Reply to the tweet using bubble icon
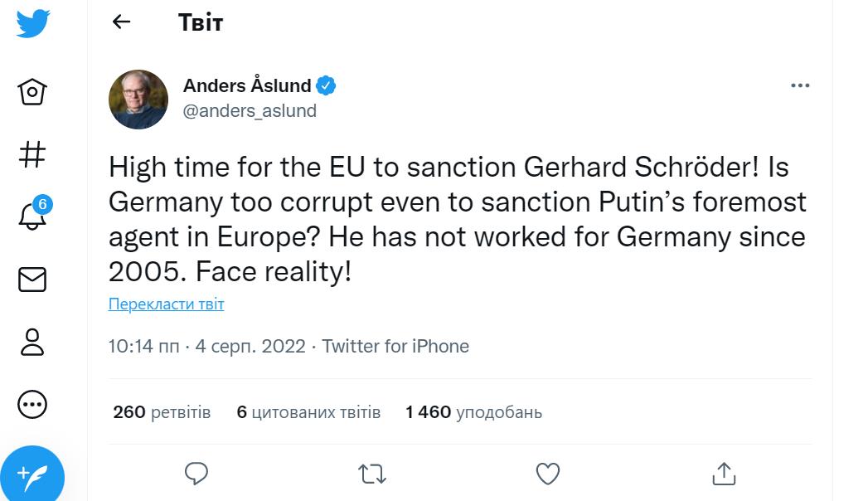The height and width of the screenshot is (501, 868). pos(196,474)
